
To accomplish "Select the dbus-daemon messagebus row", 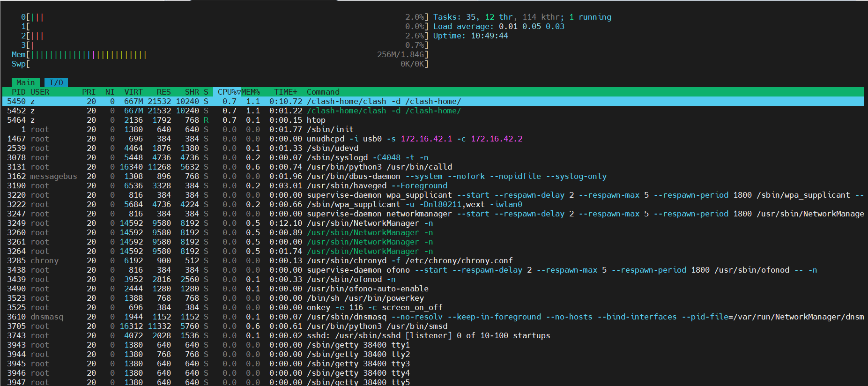I will pos(433,176).
